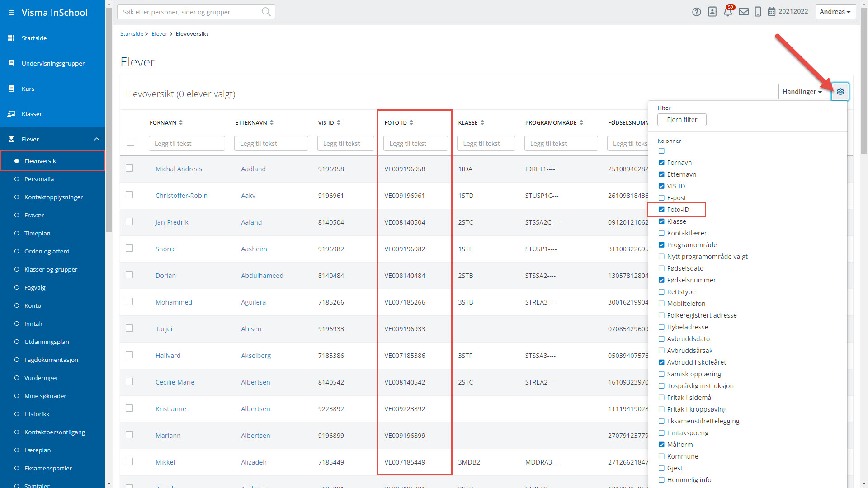Click Foto-ID value VE009196958
The image size is (868, 488).
405,169
